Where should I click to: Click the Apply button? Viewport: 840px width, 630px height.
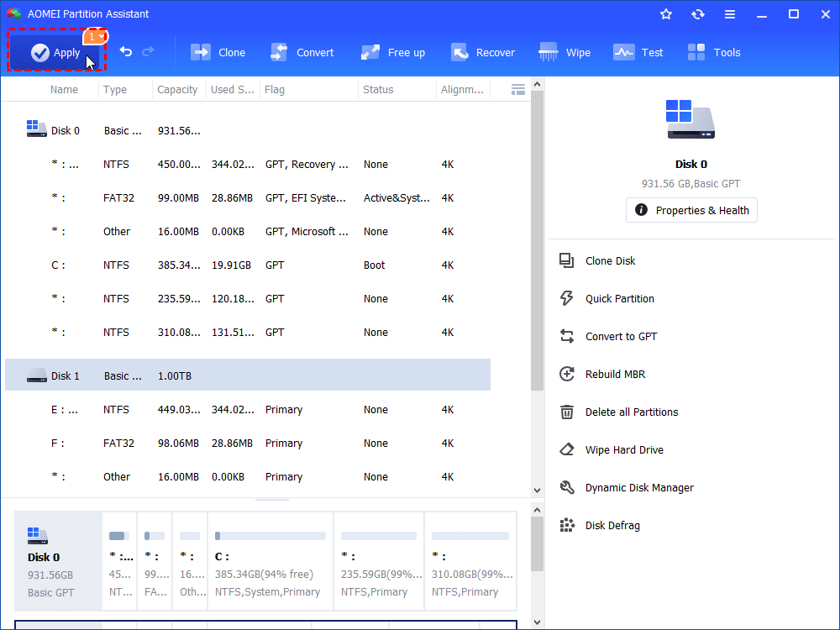pos(55,52)
